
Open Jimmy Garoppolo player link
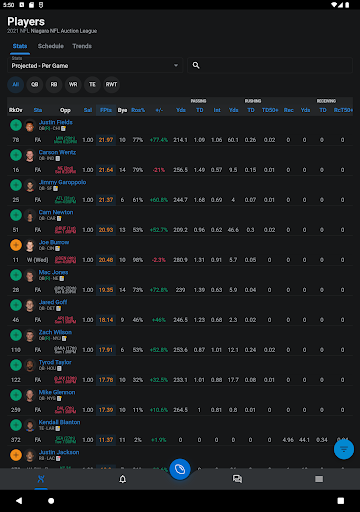click(62, 182)
